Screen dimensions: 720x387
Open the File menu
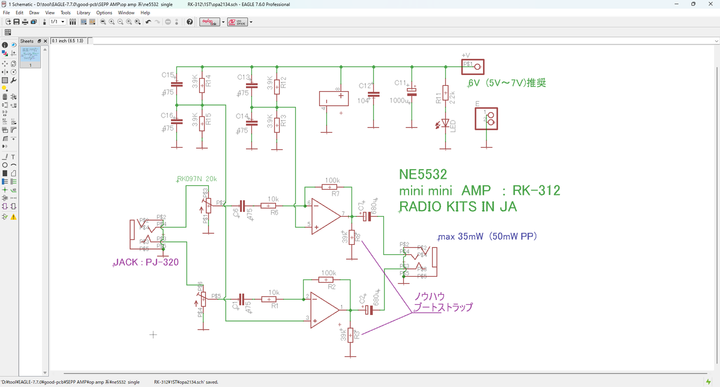[x=6, y=13]
